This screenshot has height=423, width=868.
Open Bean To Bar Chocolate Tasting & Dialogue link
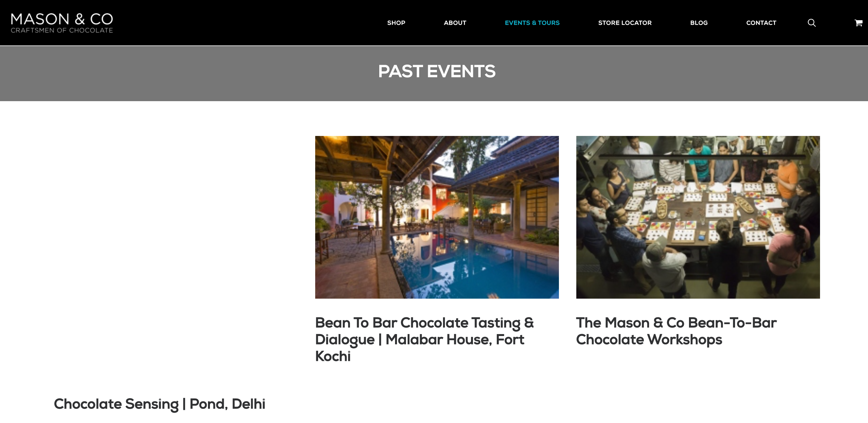tap(424, 339)
